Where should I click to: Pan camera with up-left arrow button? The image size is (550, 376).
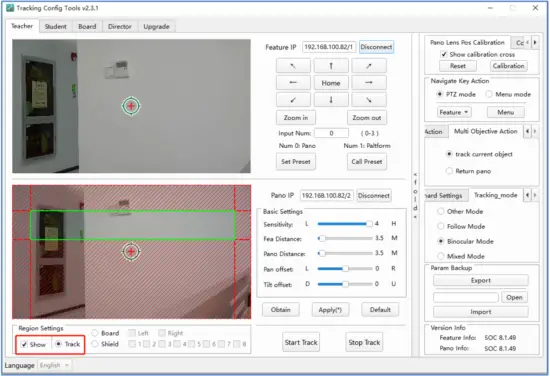click(x=293, y=66)
